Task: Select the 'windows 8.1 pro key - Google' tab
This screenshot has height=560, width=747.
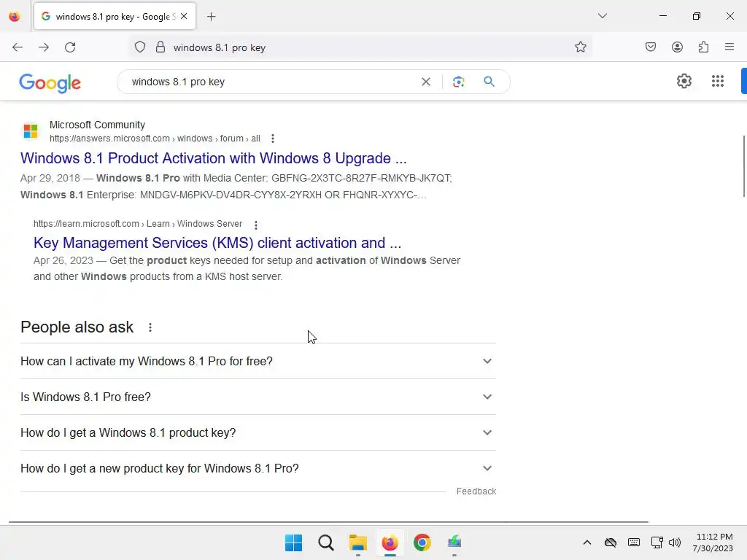Action: pos(115,17)
